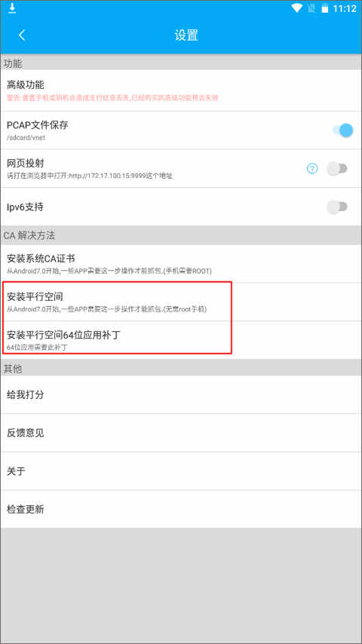Image resolution: width=362 pixels, height=644 pixels.
Task: Tap the no-SIM signal icon
Action: tap(311, 8)
